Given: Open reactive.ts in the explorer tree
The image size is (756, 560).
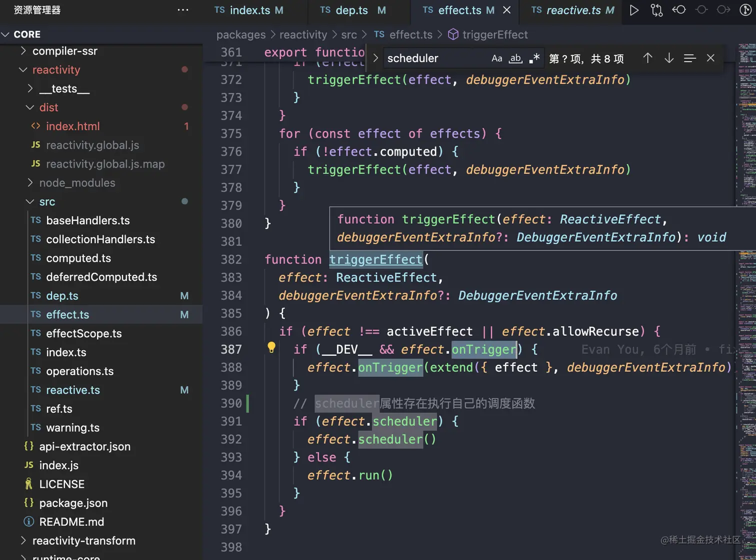Looking at the screenshot, I should (x=101, y=390).
